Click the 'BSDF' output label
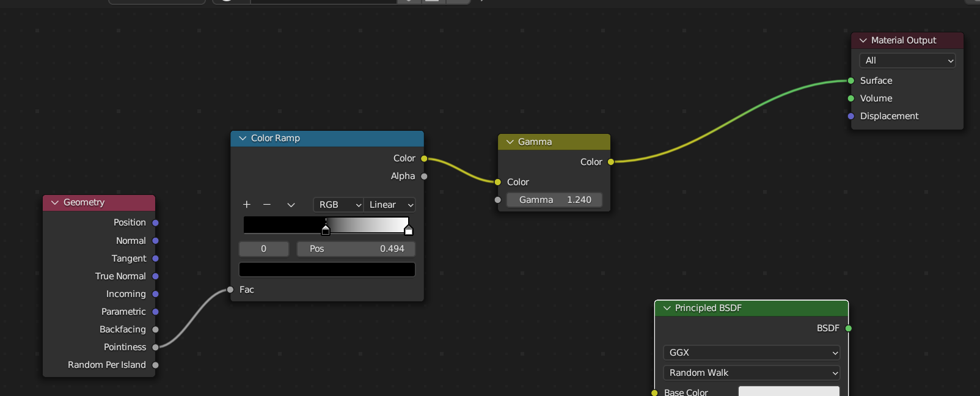The width and height of the screenshot is (980, 396). pyautogui.click(x=828, y=328)
